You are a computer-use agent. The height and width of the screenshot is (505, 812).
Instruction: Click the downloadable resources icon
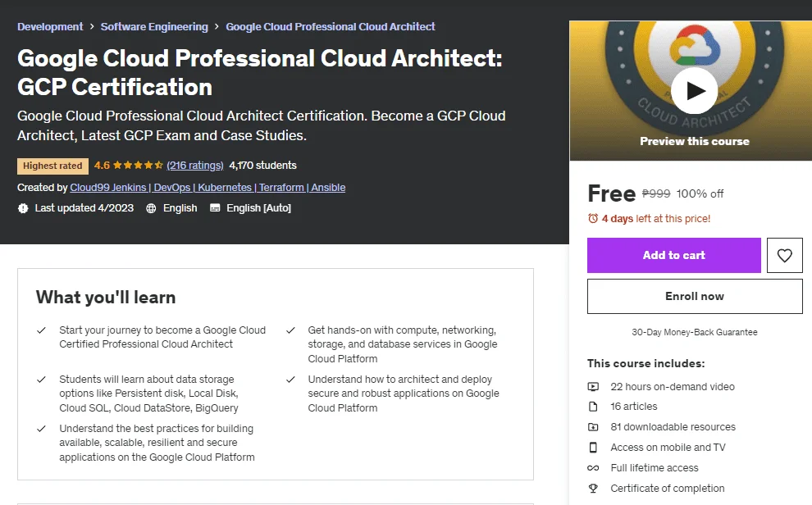593,427
